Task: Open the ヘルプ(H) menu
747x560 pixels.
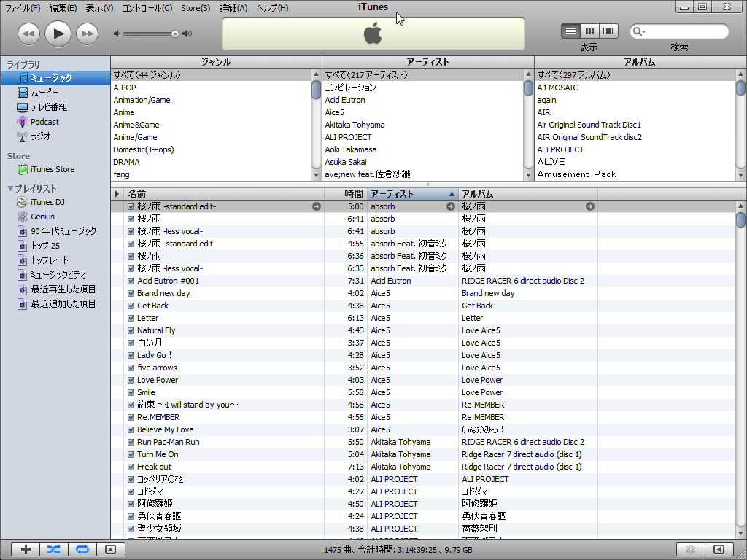Action: pyautogui.click(x=272, y=8)
